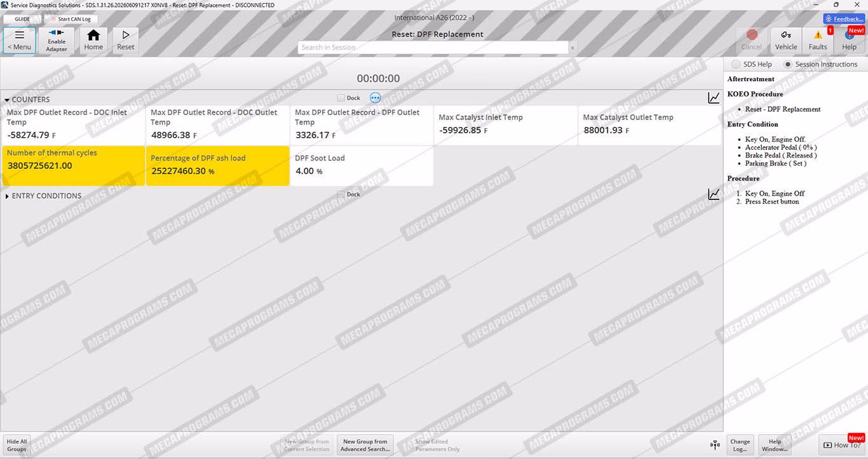Click the Enable Adapter icon
This screenshot has height=459, width=868.
tap(57, 40)
